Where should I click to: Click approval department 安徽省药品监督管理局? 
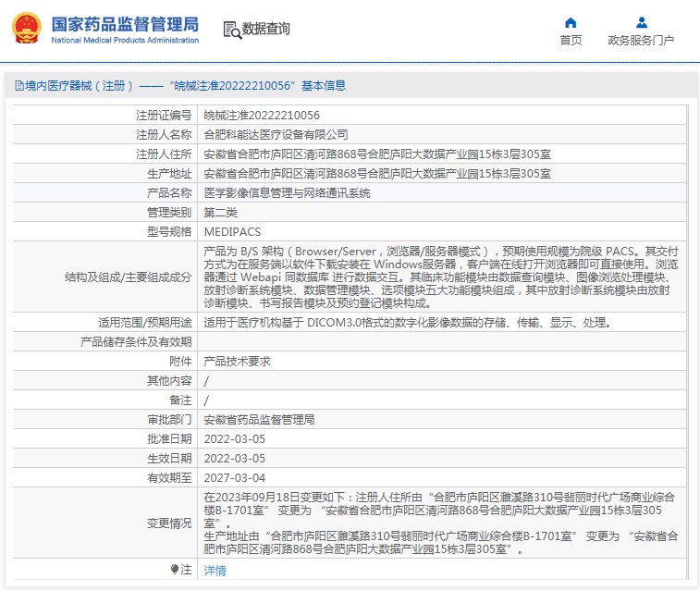(259, 420)
